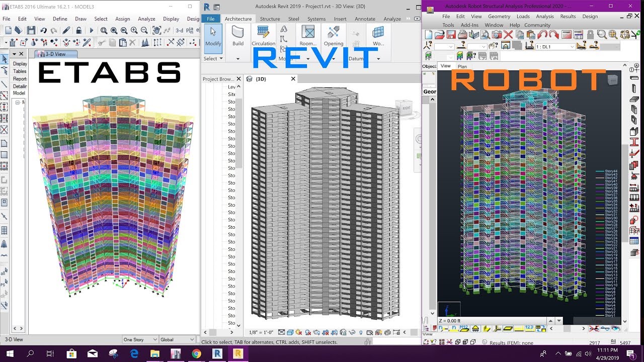Viewport: 644px width, 362px height.
Task: Open file in Robot toolbar
Action: pos(439,35)
